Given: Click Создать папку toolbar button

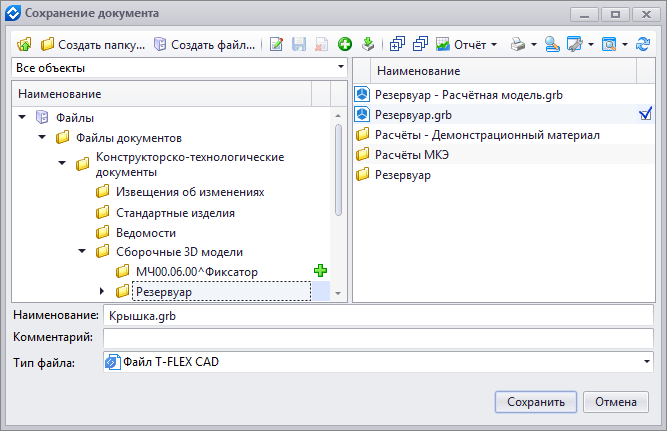Looking at the screenshot, I should click(x=93, y=44).
